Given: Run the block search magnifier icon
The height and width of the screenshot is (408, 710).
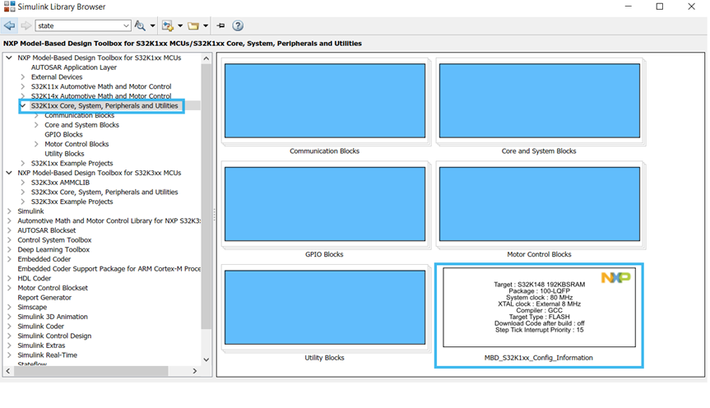Looking at the screenshot, I should point(140,26).
